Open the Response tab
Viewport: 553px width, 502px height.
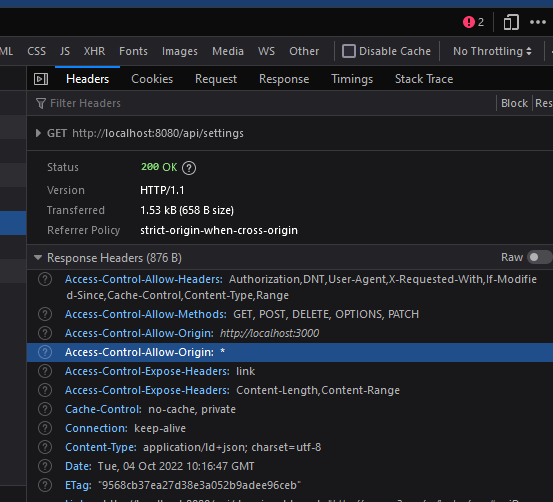[284, 79]
